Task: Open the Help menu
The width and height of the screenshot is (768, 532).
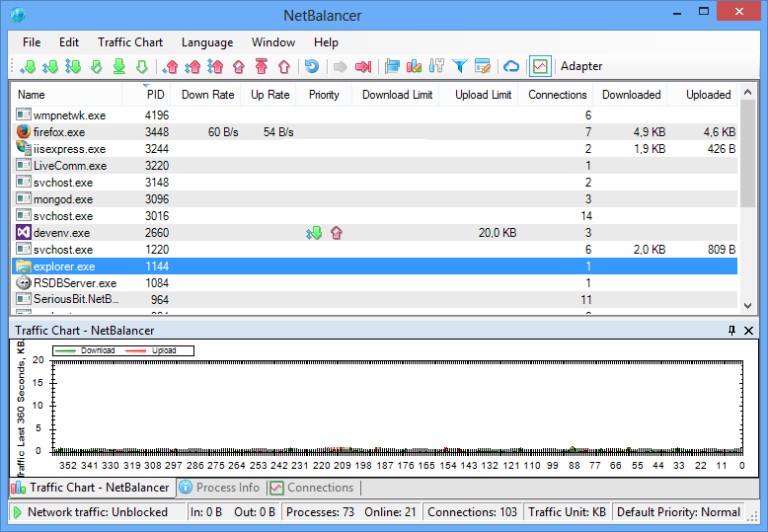Action: click(326, 43)
